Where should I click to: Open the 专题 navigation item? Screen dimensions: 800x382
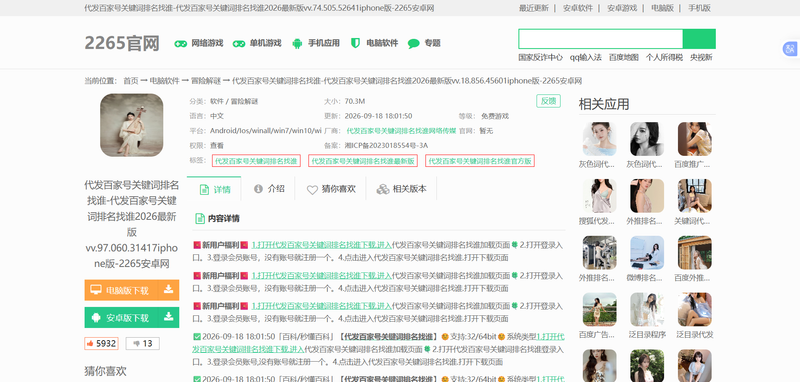432,43
